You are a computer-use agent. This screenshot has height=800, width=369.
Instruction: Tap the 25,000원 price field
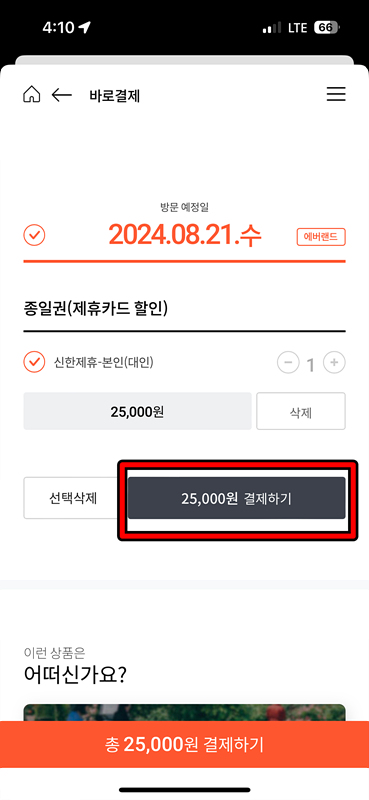click(x=137, y=411)
